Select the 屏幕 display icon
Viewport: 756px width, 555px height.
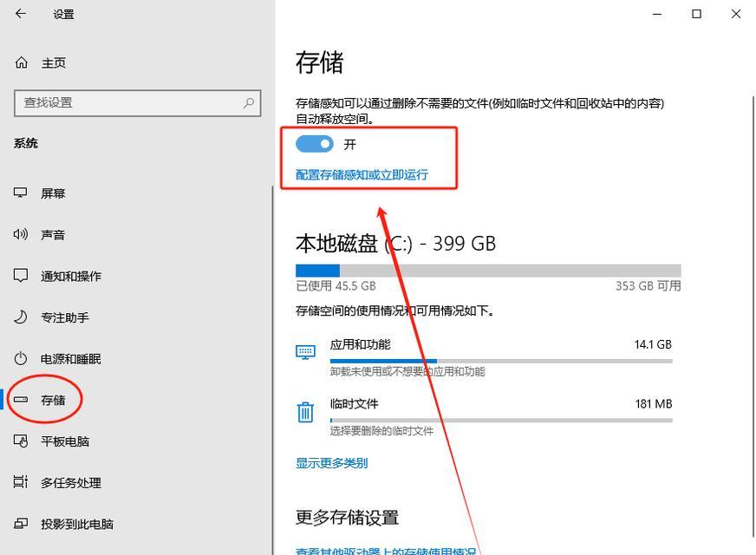pyautogui.click(x=20, y=193)
